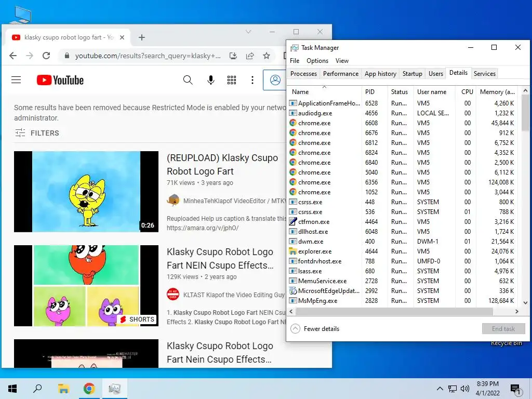Select the ctfmon.exe process row
Viewport: 532px width, 399px height.
(404, 221)
